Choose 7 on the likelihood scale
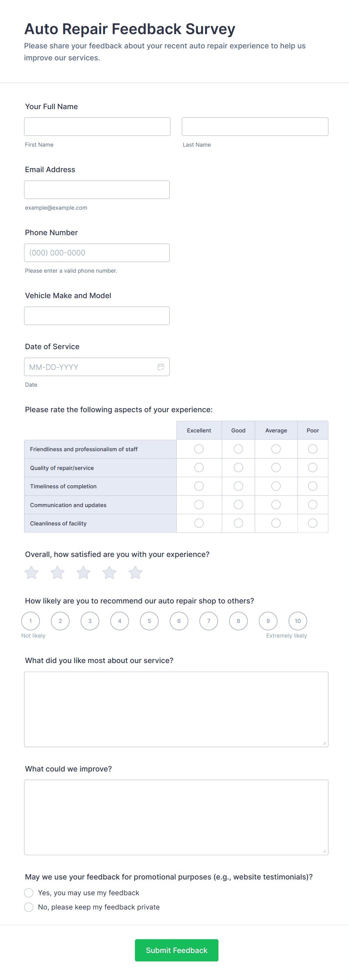This screenshot has height=980, width=349. click(209, 621)
